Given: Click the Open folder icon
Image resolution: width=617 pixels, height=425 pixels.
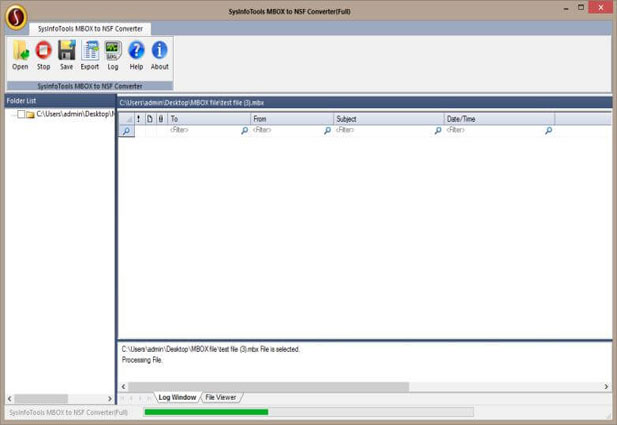Looking at the screenshot, I should click(20, 55).
